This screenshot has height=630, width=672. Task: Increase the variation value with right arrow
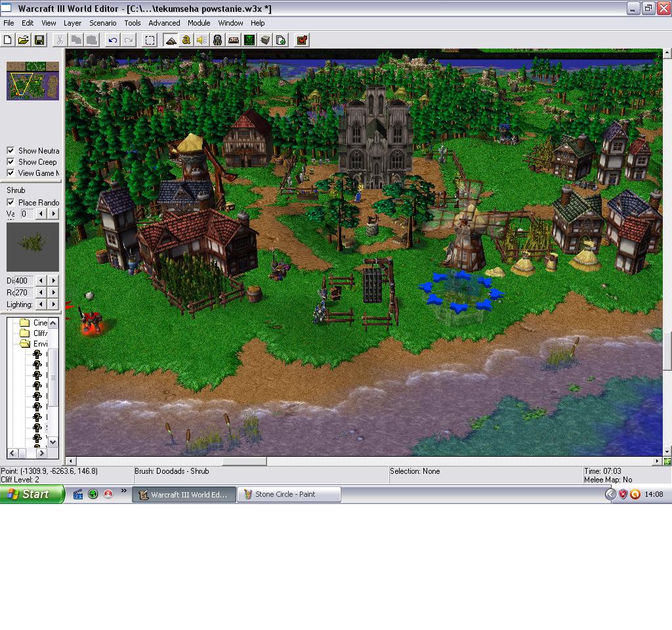pos(54,213)
